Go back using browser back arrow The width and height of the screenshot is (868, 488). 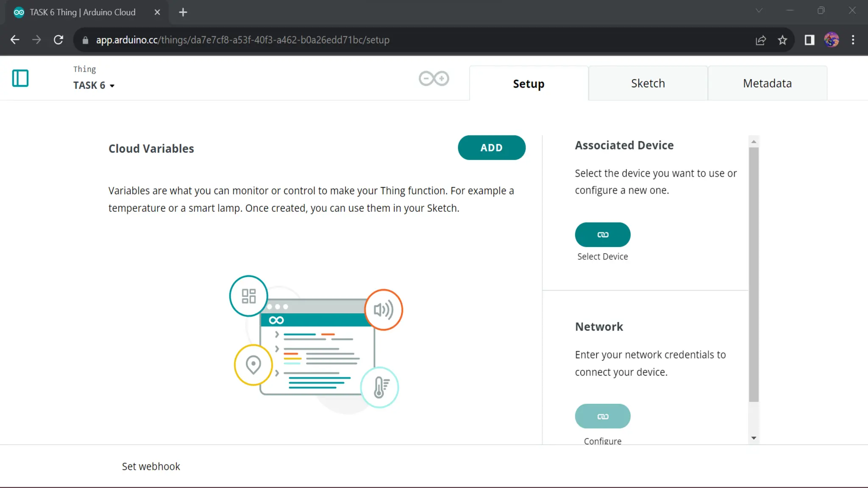15,40
